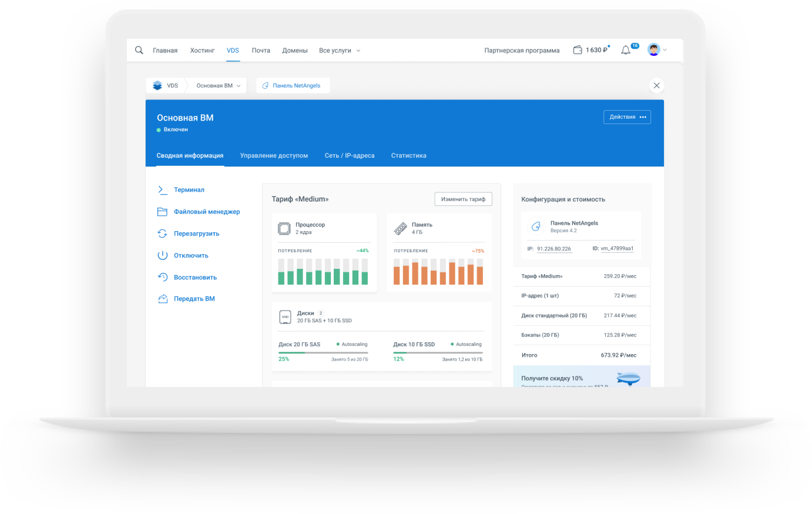Click the ~44% CPU consumption value
Screen dimensions: 812x514
pyautogui.click(x=363, y=251)
